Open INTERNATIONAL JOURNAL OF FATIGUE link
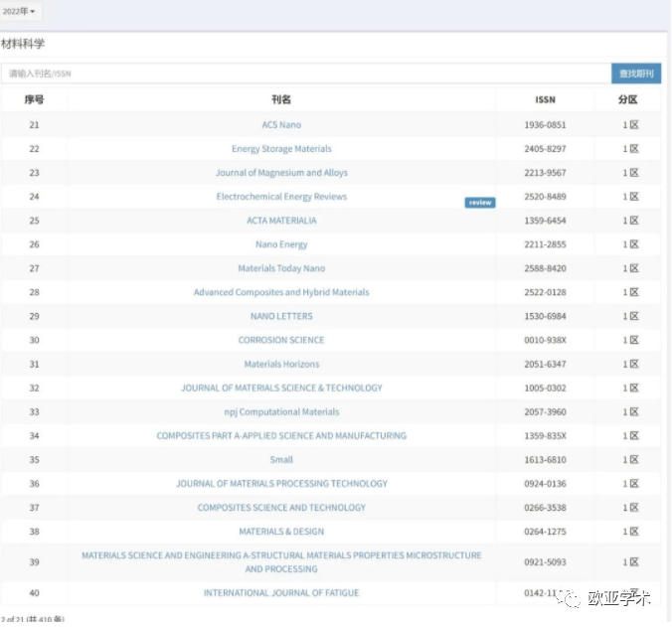This screenshot has height=627, width=672. (x=281, y=593)
